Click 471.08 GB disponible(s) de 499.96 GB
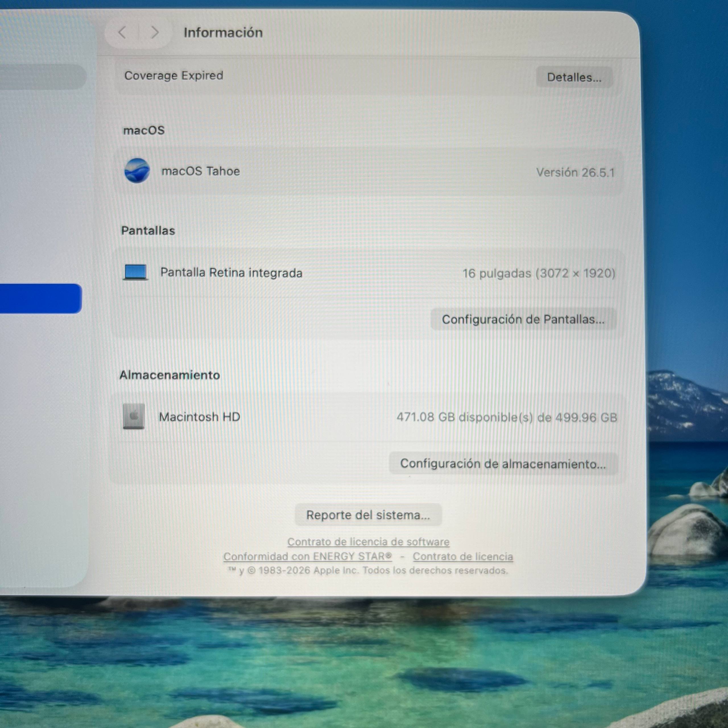Screen dimensions: 728x728 507,417
